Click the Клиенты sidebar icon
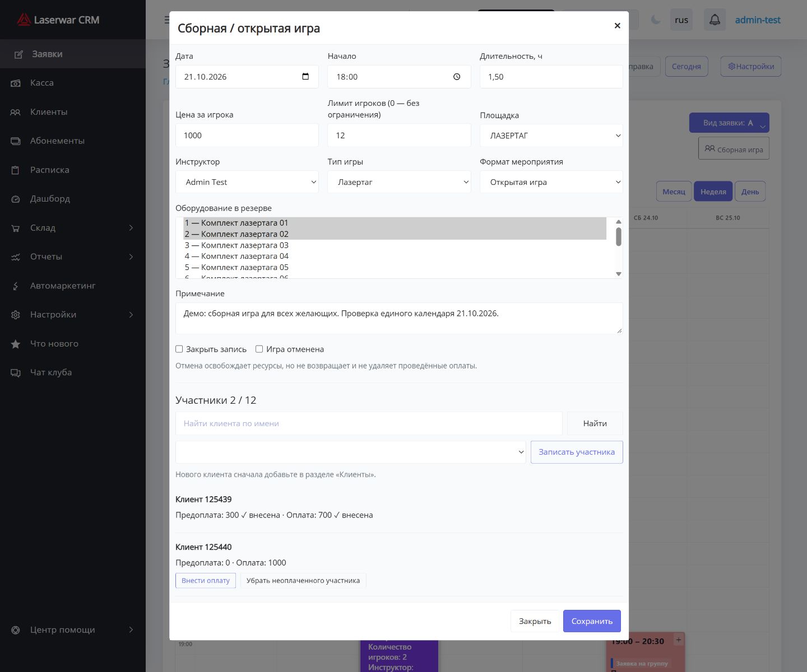Viewport: 807px width, 672px height. pyautogui.click(x=16, y=112)
